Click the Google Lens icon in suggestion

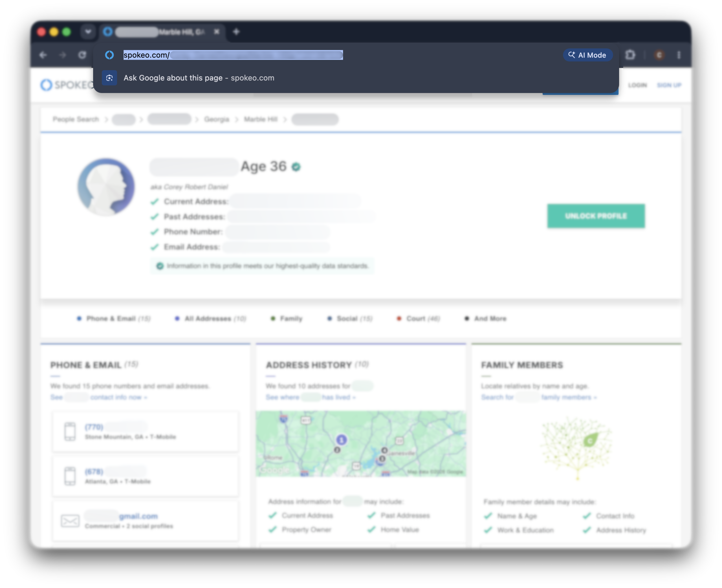pos(109,78)
